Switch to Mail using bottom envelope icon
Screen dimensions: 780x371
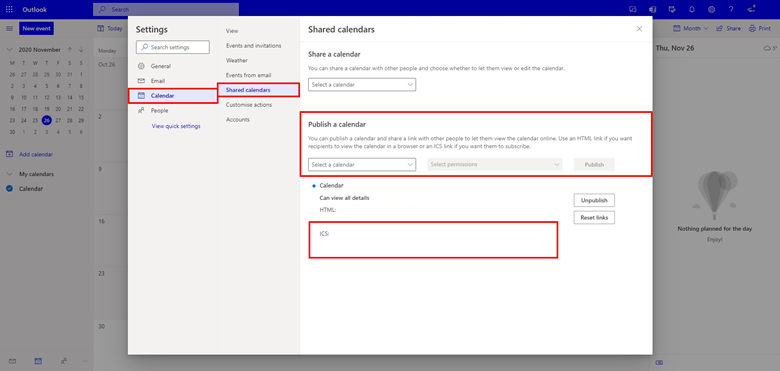click(x=12, y=361)
